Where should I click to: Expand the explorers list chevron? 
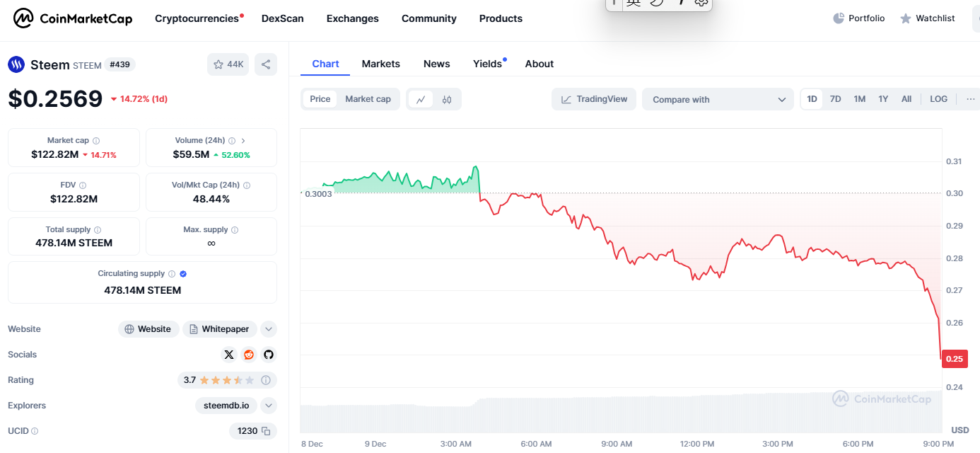(x=268, y=406)
